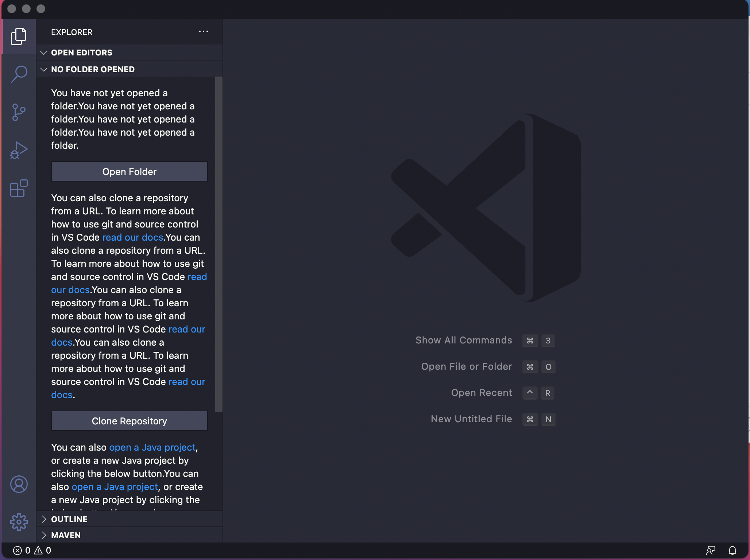Open the Explorer view icon
750x560 pixels.
tap(19, 36)
